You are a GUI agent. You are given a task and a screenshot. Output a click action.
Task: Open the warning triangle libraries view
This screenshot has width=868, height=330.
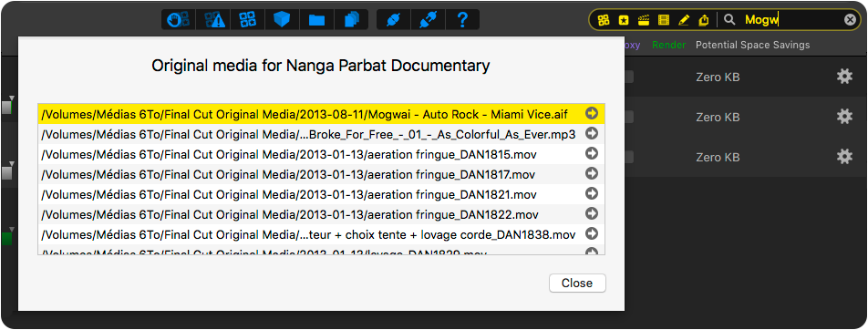coord(213,20)
